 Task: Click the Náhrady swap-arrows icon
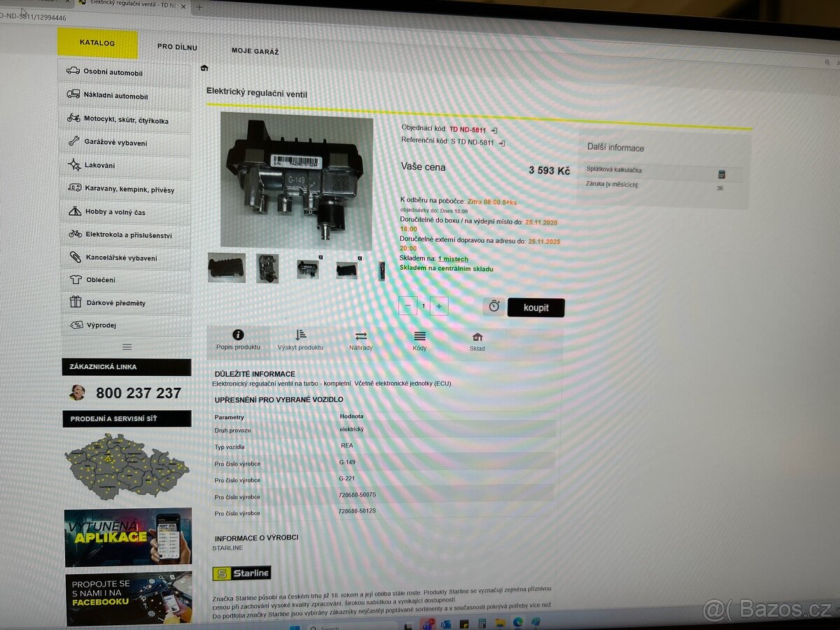(x=360, y=337)
